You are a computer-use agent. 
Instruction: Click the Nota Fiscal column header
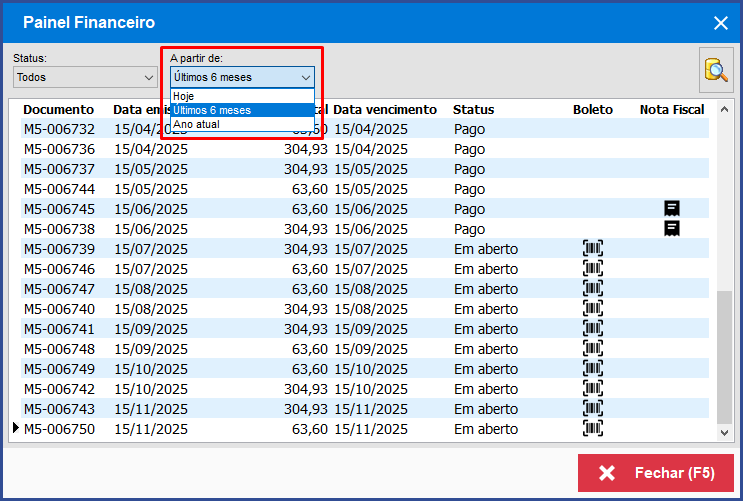click(x=672, y=109)
